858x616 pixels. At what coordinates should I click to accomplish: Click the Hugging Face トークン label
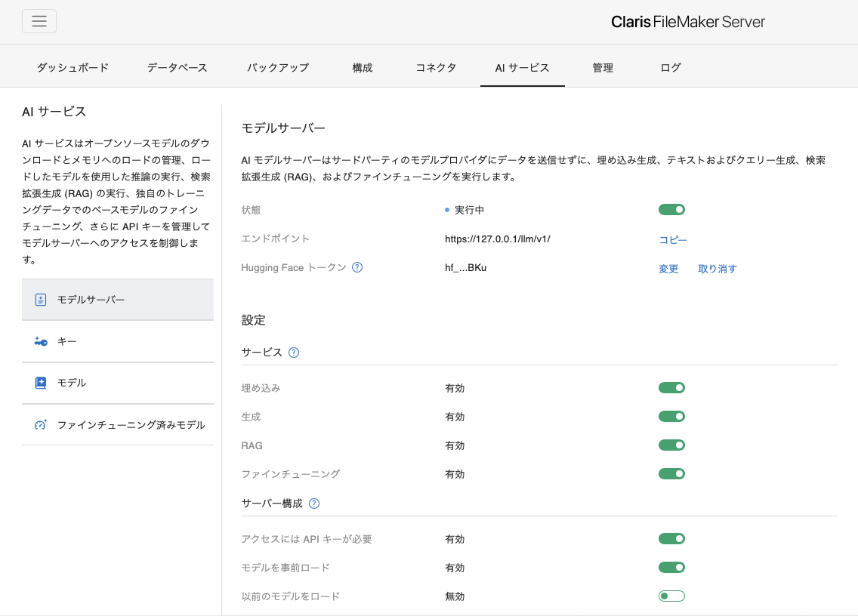tap(294, 267)
